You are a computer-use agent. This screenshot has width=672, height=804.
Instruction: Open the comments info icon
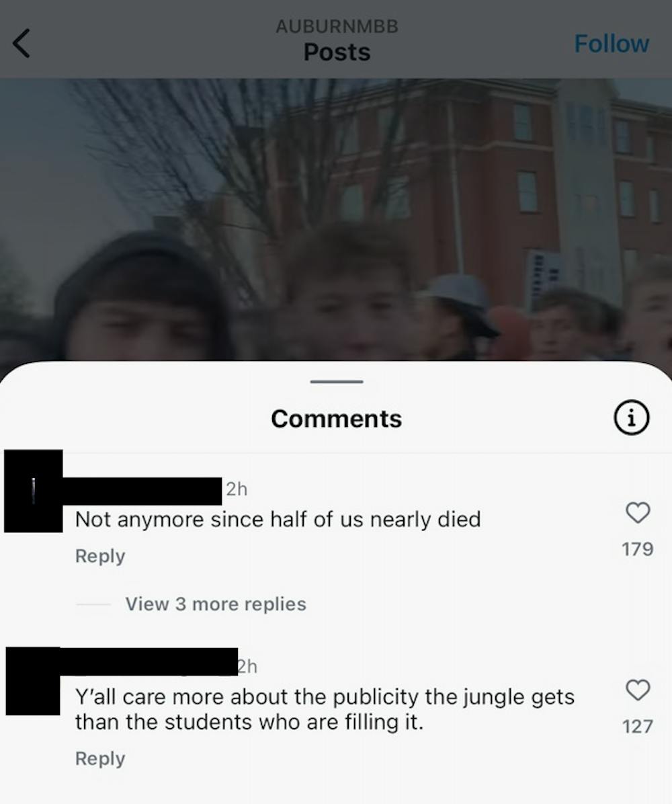[632, 417]
